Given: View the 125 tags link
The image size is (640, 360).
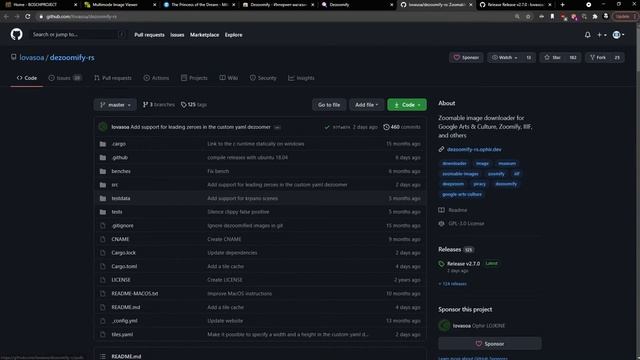Looking at the screenshot, I should pyautogui.click(x=194, y=105).
